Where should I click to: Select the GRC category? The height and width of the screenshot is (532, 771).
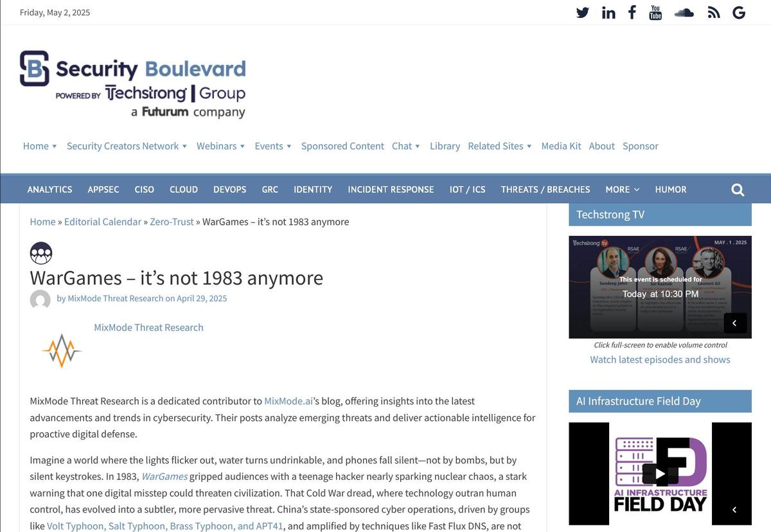pos(270,190)
